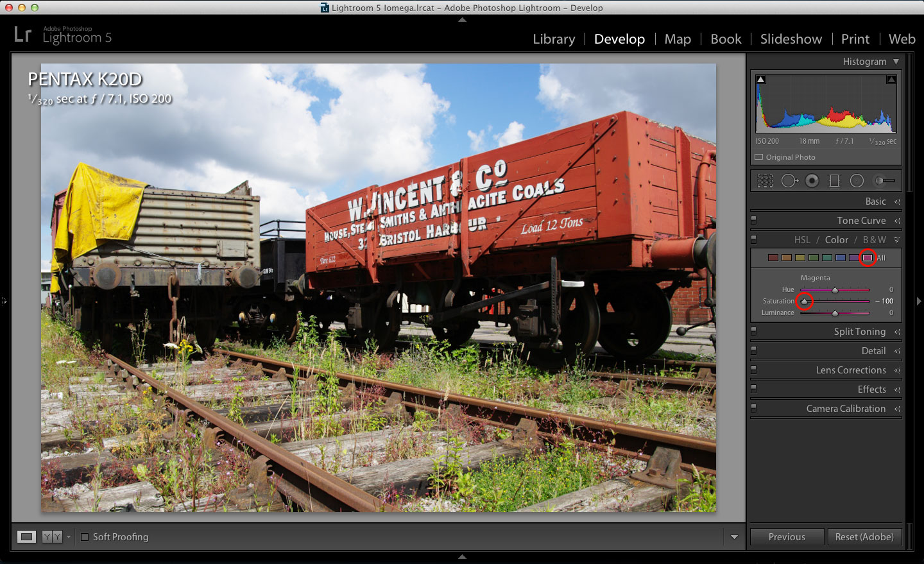Click the Magenta Saturation slider handle
924x564 pixels.
pos(804,302)
